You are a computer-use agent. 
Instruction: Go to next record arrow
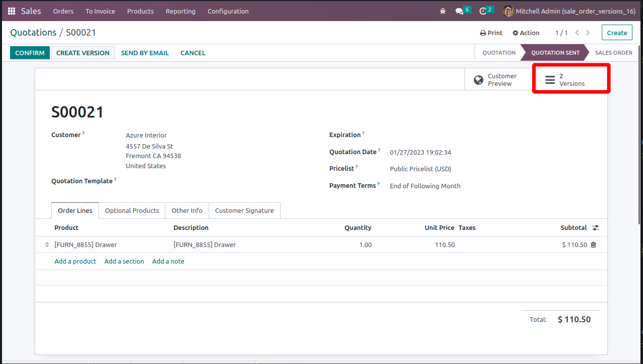pos(588,33)
